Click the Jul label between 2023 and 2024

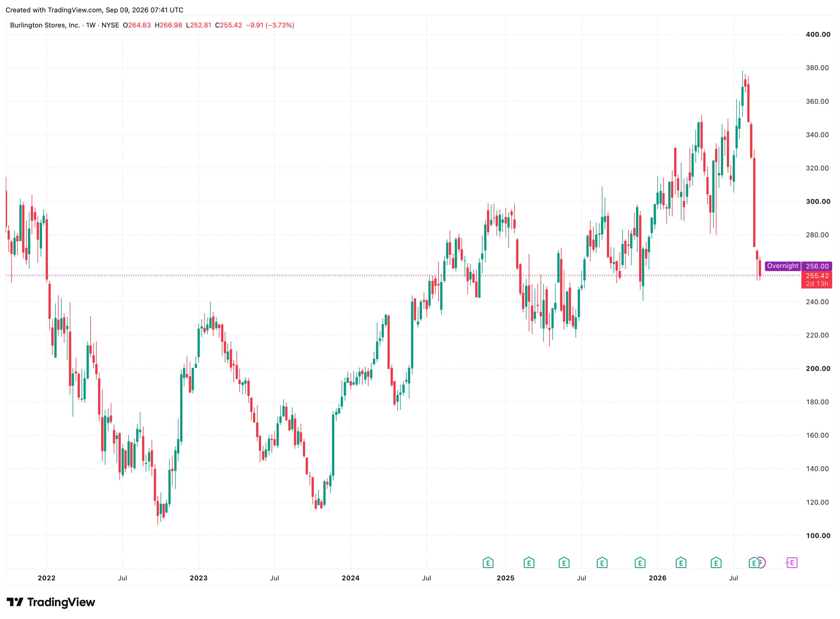[274, 578]
